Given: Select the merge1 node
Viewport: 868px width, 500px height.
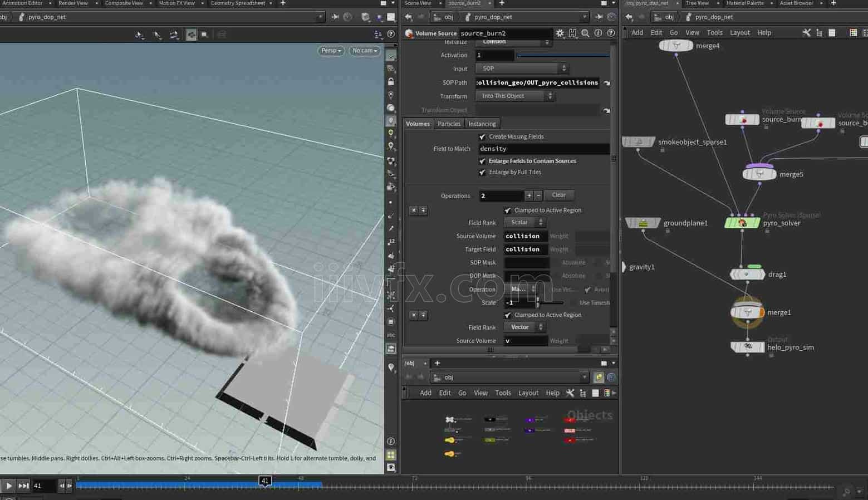Looking at the screenshot, I should coord(747,312).
